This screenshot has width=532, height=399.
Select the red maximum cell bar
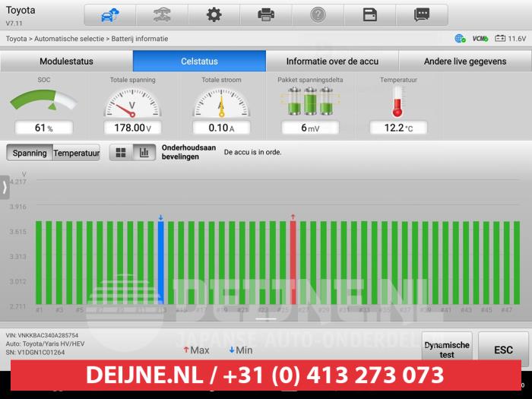(293, 262)
